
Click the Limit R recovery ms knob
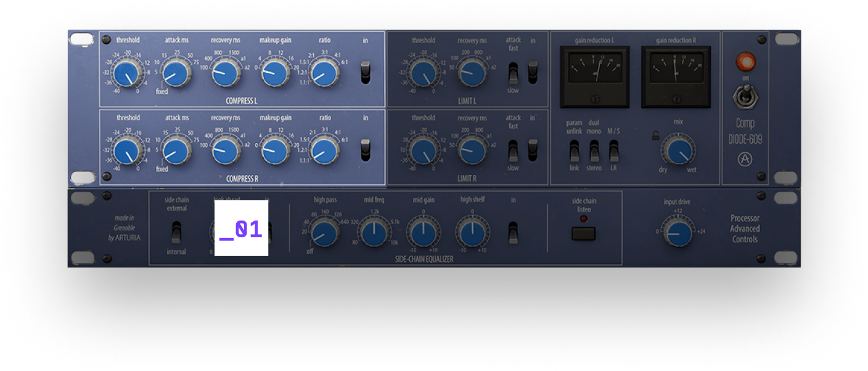click(x=472, y=151)
